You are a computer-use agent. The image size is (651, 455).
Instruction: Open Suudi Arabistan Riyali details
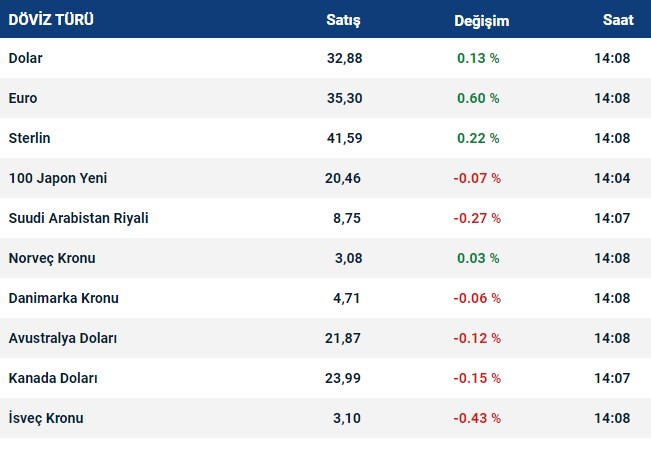(x=78, y=218)
